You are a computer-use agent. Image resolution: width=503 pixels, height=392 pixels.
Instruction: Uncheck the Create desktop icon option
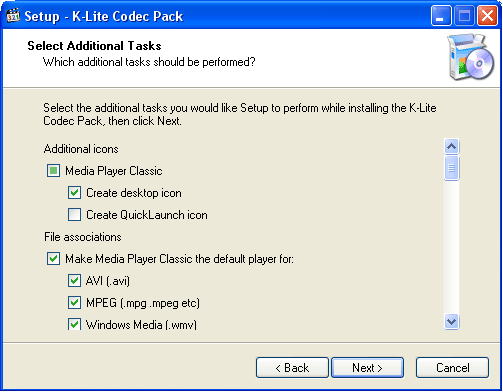point(74,193)
